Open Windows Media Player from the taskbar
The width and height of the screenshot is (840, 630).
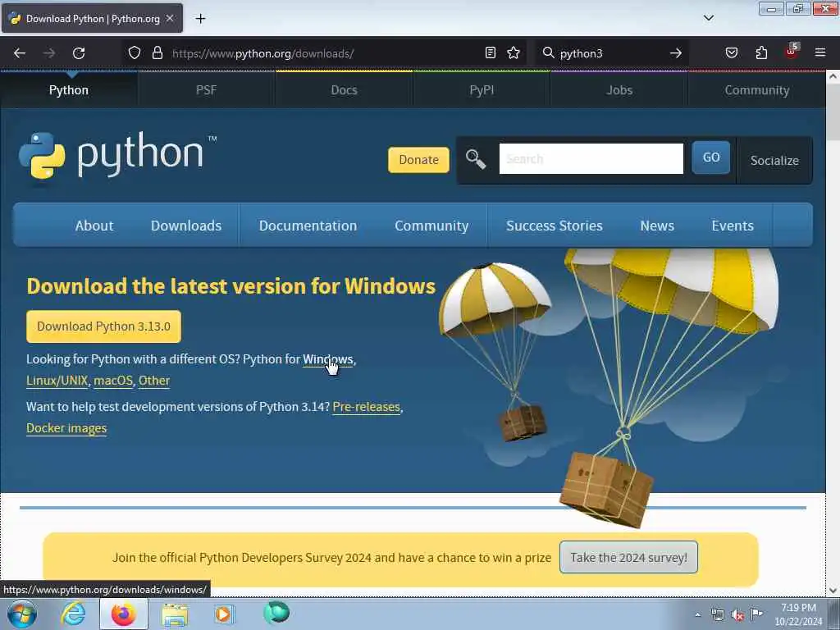point(224,614)
